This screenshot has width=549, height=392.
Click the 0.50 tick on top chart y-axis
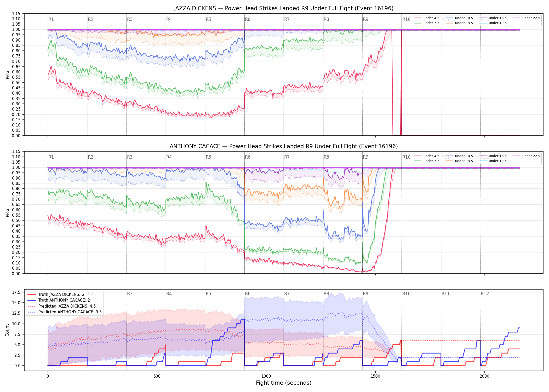click(16, 83)
